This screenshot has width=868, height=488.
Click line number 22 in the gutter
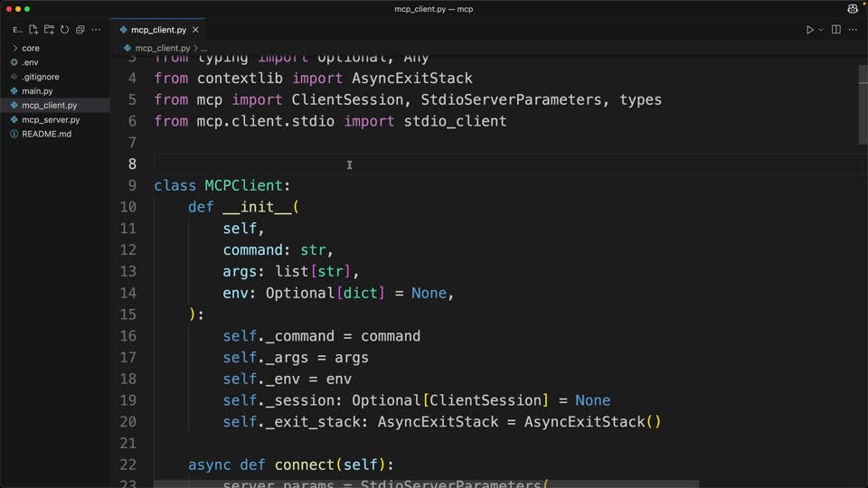[x=127, y=465]
